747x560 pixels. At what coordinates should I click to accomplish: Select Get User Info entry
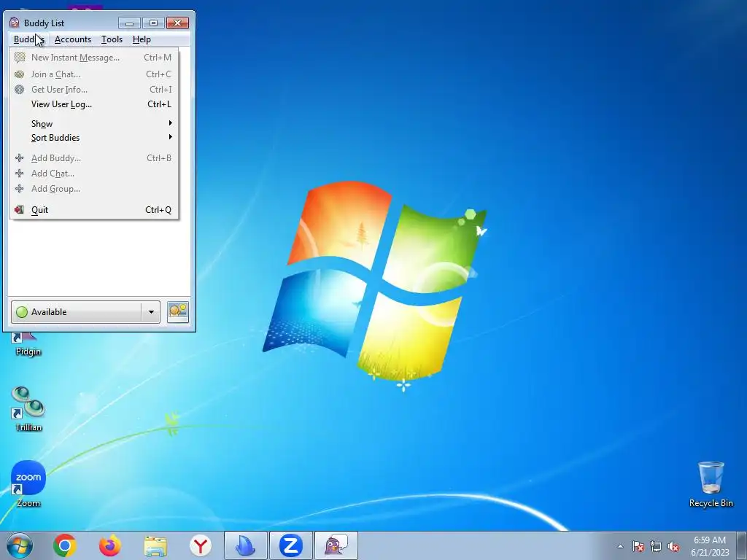tap(94, 90)
